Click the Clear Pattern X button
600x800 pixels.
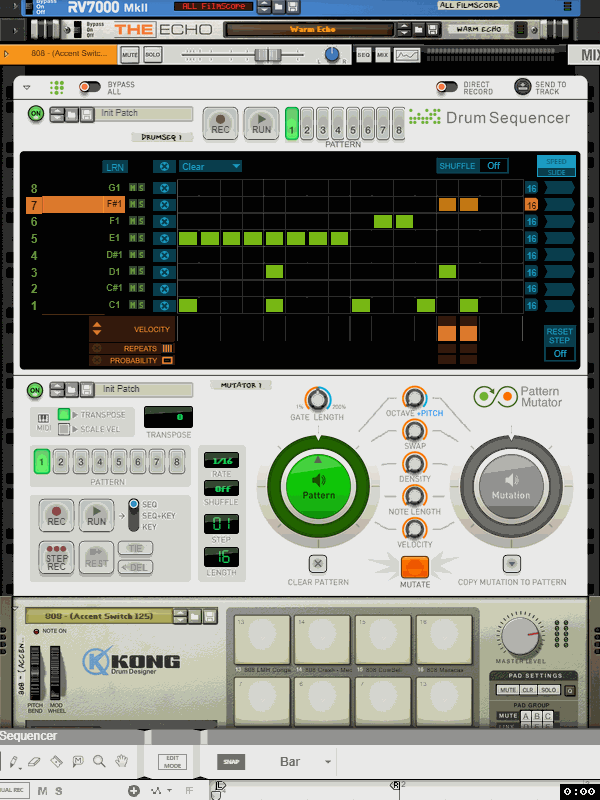[x=318, y=564]
